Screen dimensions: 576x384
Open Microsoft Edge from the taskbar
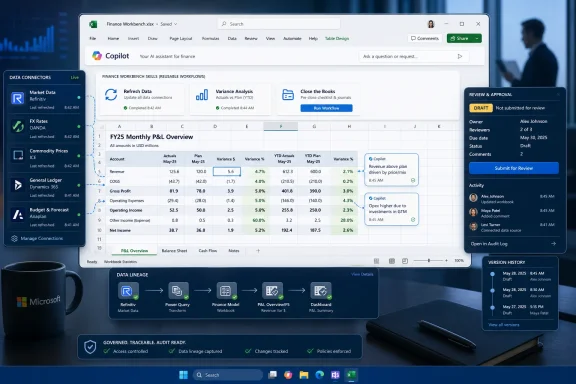pyautogui.click(x=320, y=375)
